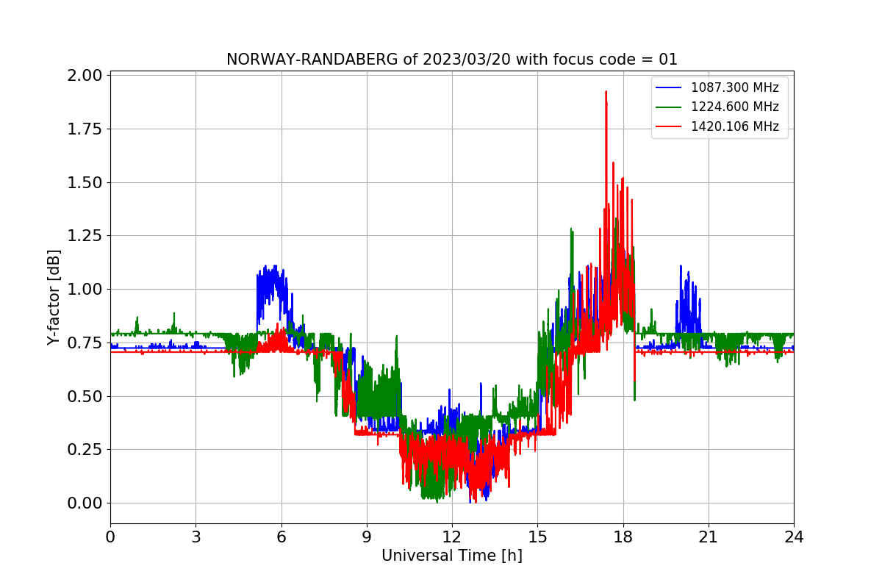Click the blue line swatch in the legend
Image resolution: width=882 pixels, height=588 pixels.
click(668, 87)
